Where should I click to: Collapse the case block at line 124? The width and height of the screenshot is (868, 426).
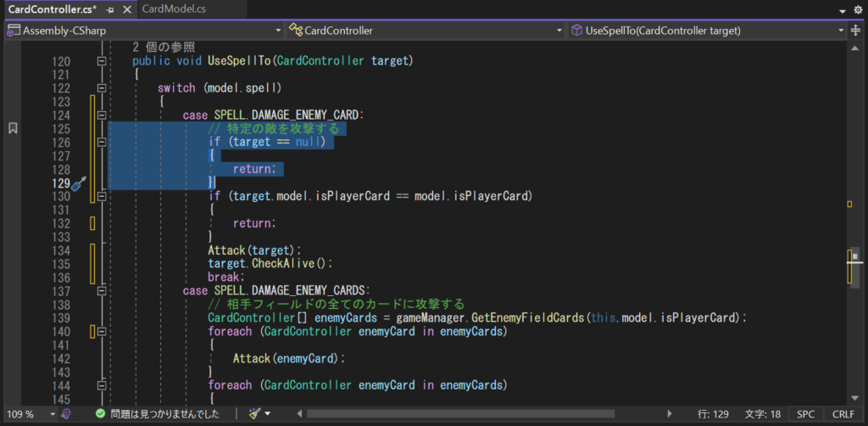click(x=102, y=115)
